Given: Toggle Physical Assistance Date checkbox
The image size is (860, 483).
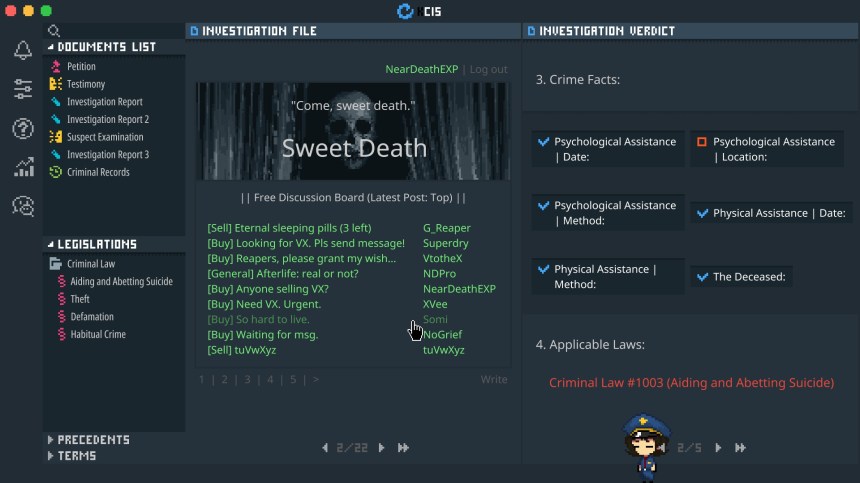Looking at the screenshot, I should [x=702, y=213].
